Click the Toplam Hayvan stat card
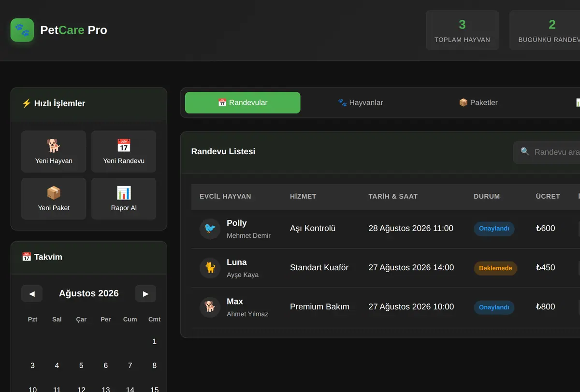Screen dimensions: 580x392 click(x=462, y=30)
